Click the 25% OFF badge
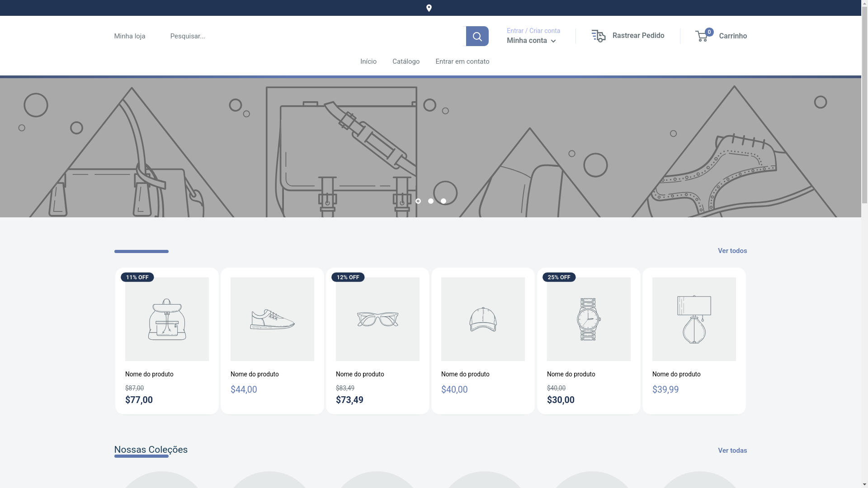The height and width of the screenshot is (488, 868). 559,277
